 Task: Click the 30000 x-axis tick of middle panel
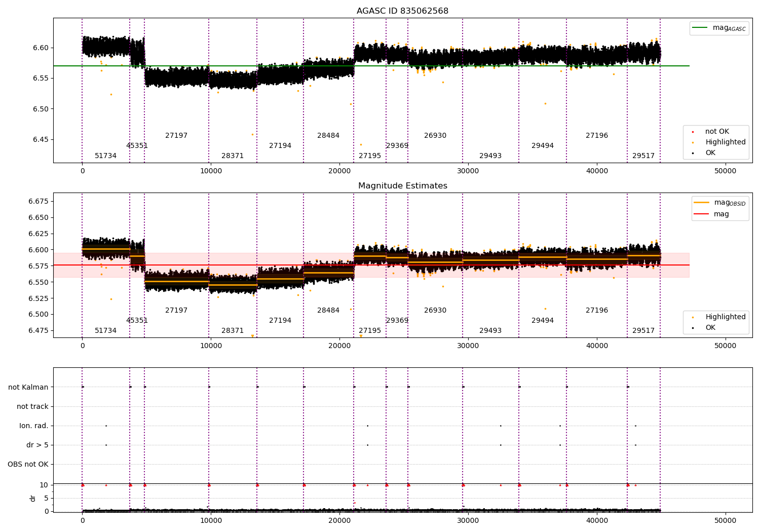468,346
